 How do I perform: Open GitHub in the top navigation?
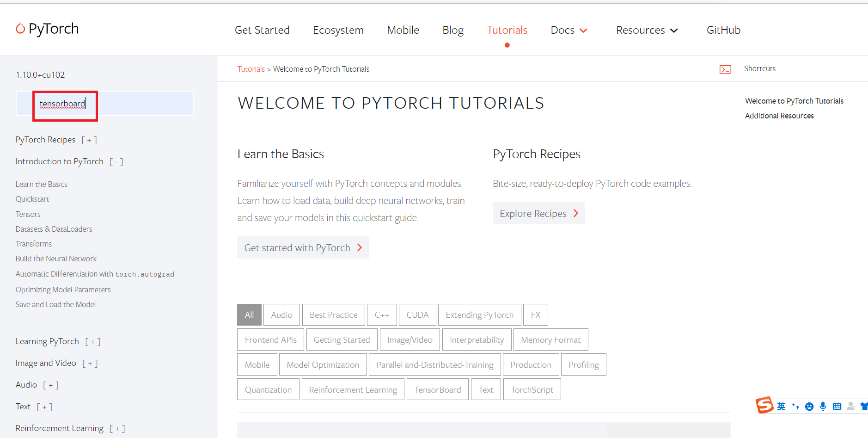(723, 30)
